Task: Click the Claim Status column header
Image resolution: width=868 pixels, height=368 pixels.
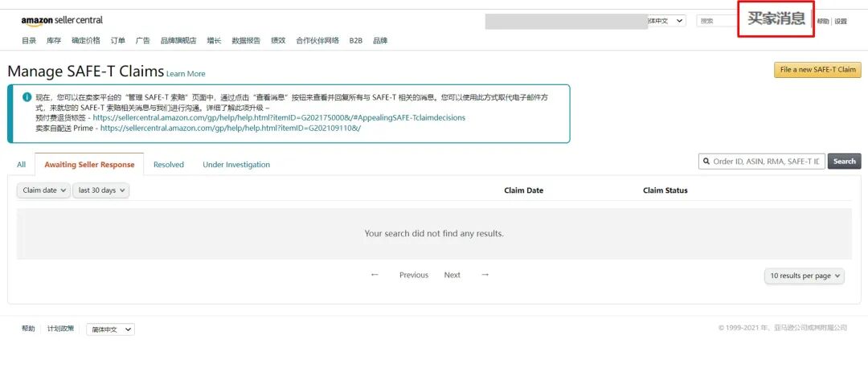Action: click(665, 190)
